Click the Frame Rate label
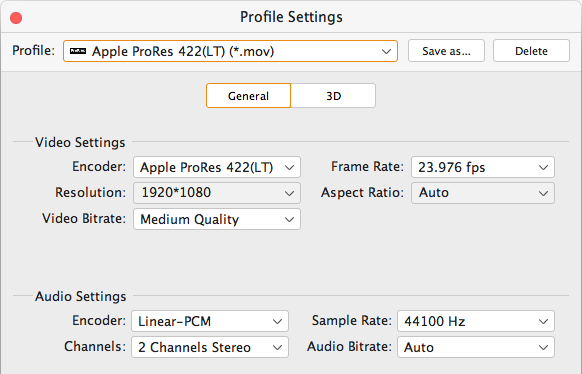Screen dimensions: 582x374 [367, 167]
